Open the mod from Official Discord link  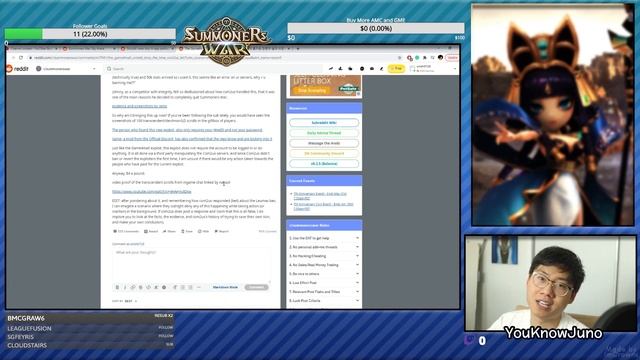[192, 139]
